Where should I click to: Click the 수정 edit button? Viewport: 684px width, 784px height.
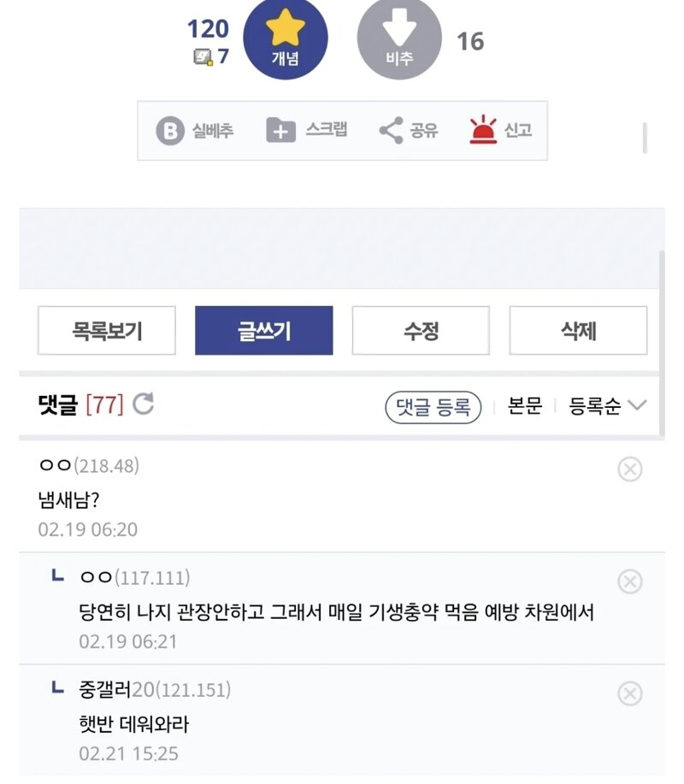coord(421,331)
